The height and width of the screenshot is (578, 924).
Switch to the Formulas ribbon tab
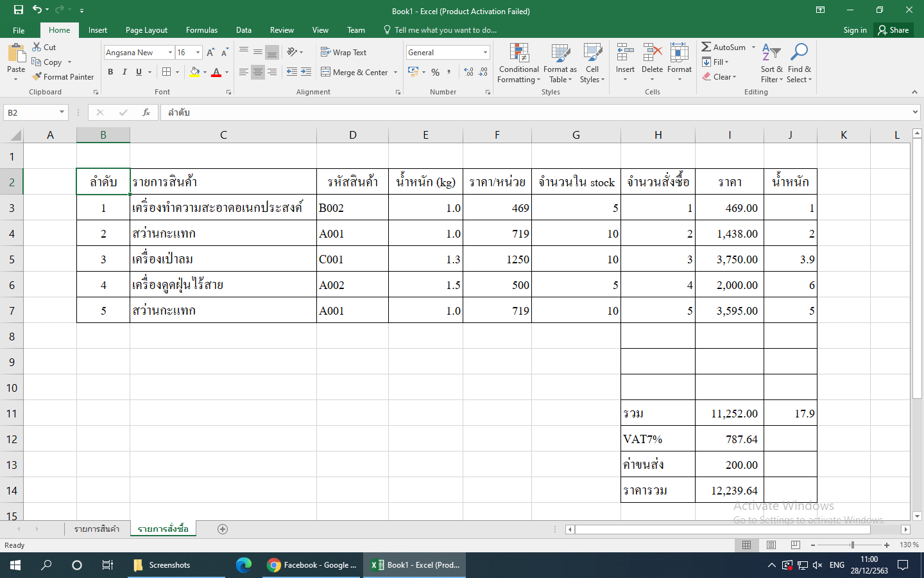coord(201,30)
